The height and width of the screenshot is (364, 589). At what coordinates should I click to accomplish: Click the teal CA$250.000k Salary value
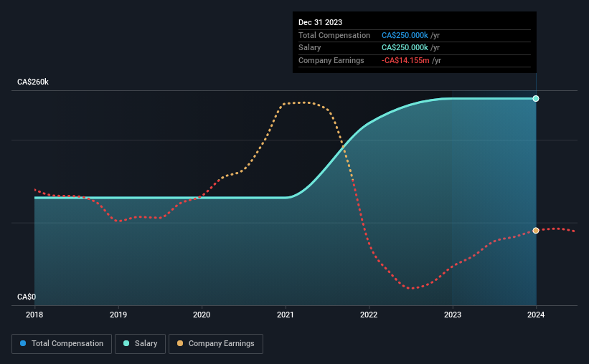coord(405,48)
